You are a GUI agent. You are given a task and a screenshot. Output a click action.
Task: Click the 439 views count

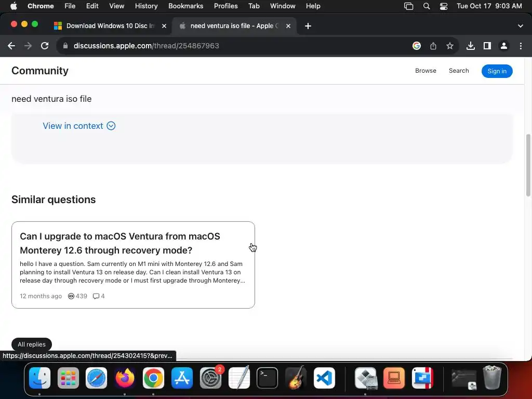[78, 296]
